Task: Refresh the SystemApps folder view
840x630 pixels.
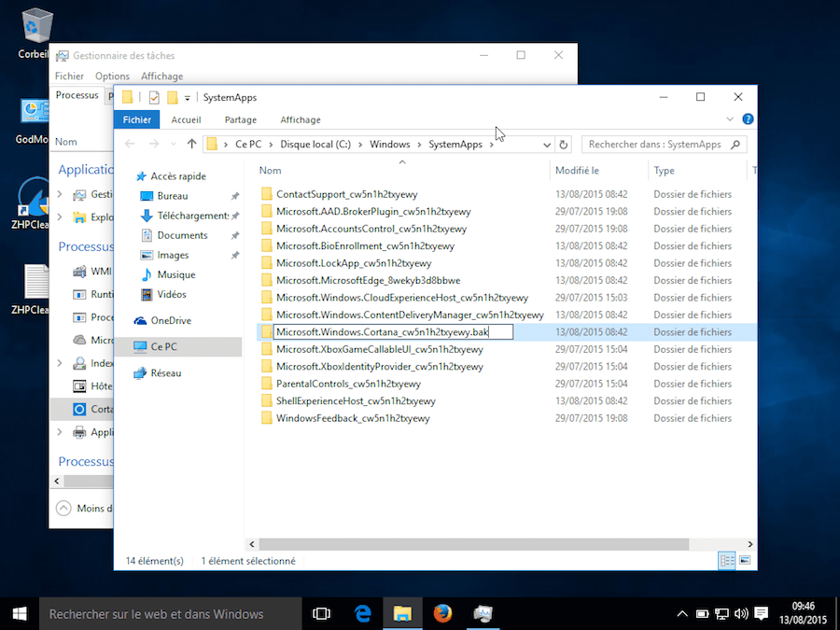Action: pos(563,145)
